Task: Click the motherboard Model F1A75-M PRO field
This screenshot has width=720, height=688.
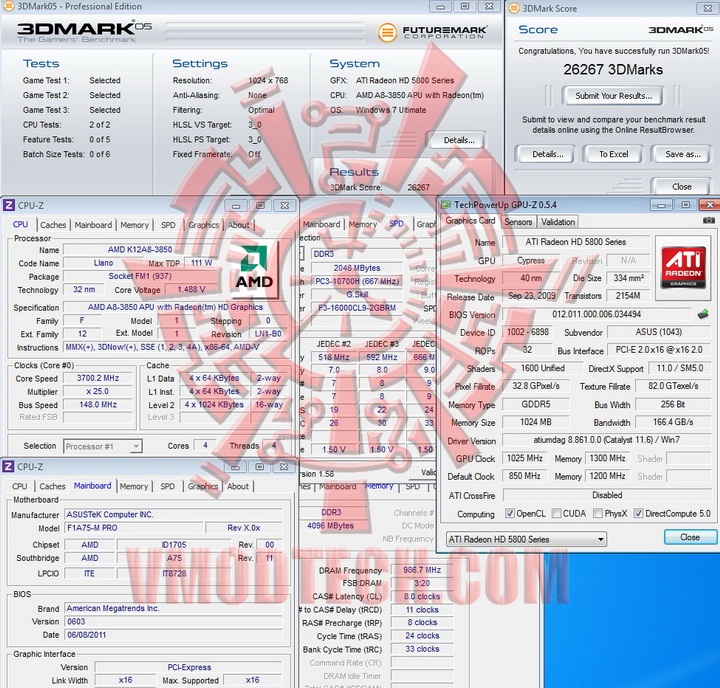Action: click(133, 528)
